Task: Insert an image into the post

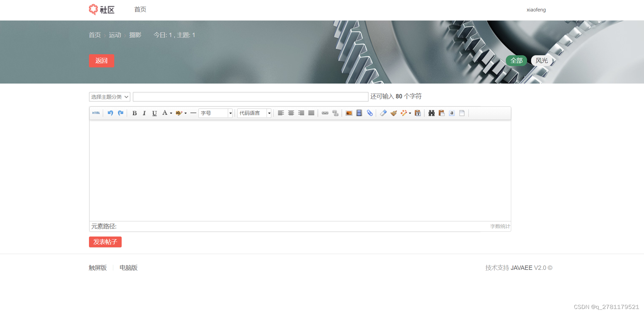Action: click(349, 113)
